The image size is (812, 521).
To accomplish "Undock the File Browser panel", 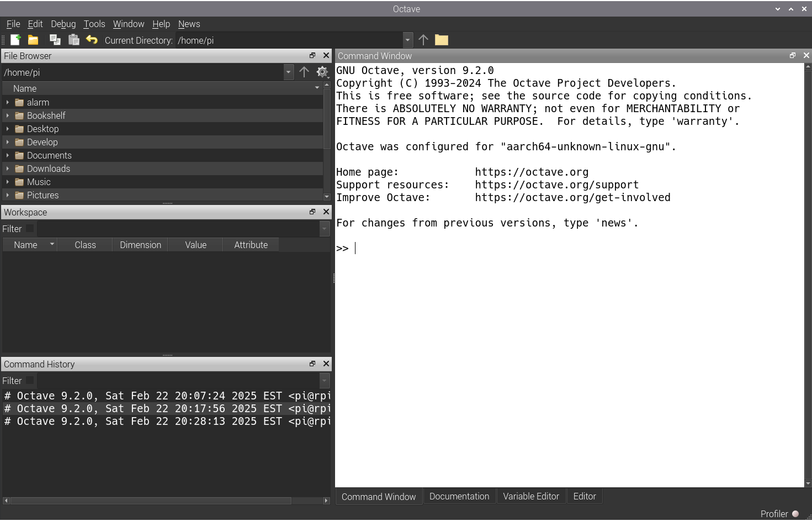I will 312,55.
